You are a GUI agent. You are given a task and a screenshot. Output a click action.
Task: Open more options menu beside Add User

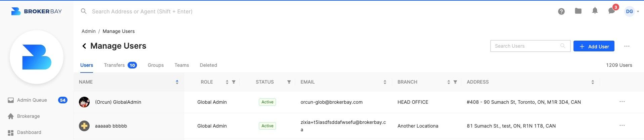pyautogui.click(x=627, y=46)
